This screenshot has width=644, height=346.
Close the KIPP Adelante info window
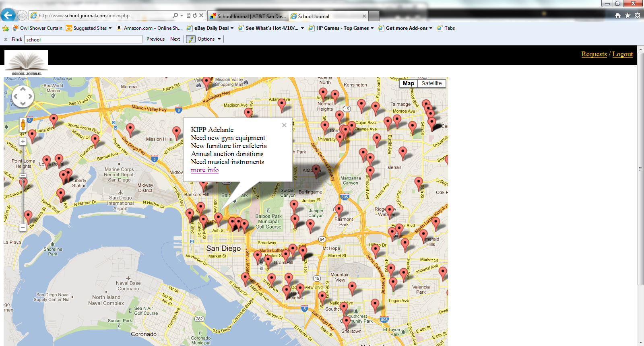(x=284, y=125)
